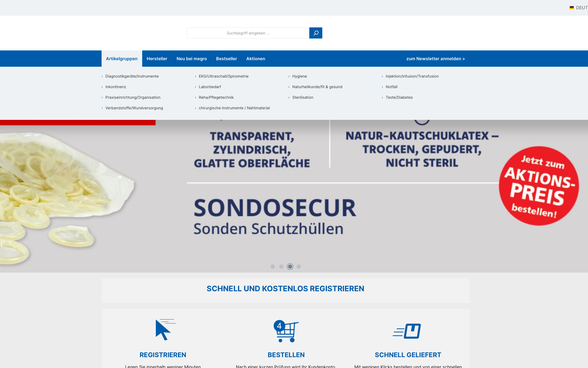The image size is (588, 368).
Task: Open Praxiseinrichtung/Organisation category
Action: coord(133,97)
